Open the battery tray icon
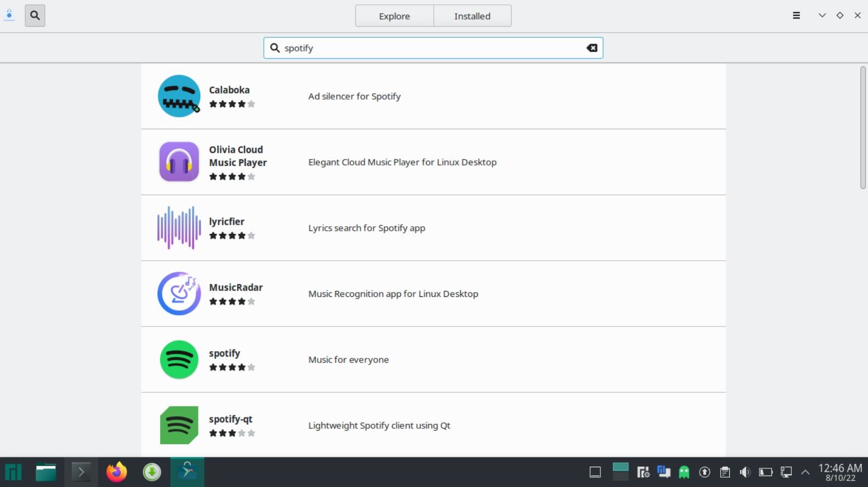Image resolution: width=868 pixels, height=487 pixels. (765, 472)
